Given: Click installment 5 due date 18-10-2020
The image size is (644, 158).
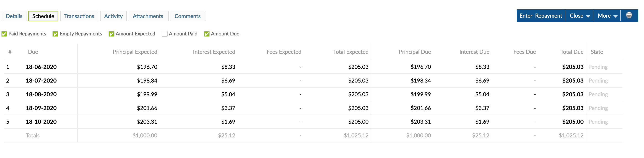Looking at the screenshot, I should (x=42, y=122).
